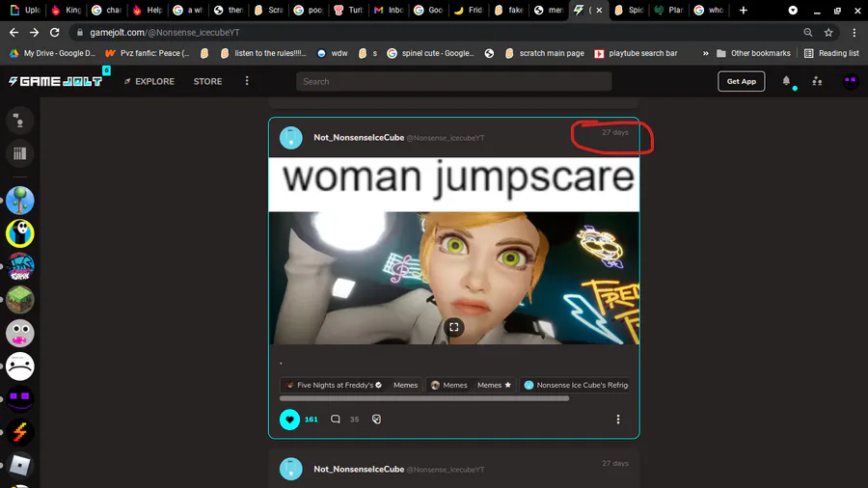This screenshot has width=868, height=488.
Task: Open the post's three-dot options menu
Action: click(x=618, y=420)
